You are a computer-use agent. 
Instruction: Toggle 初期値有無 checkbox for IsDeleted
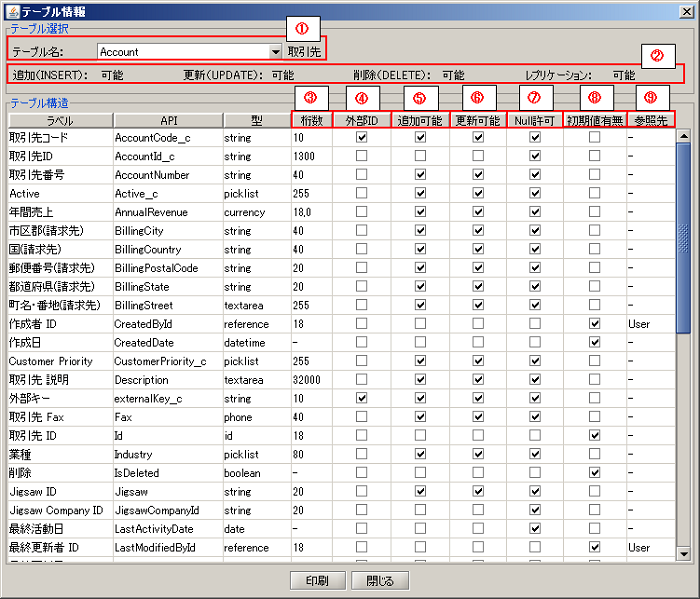(x=594, y=473)
